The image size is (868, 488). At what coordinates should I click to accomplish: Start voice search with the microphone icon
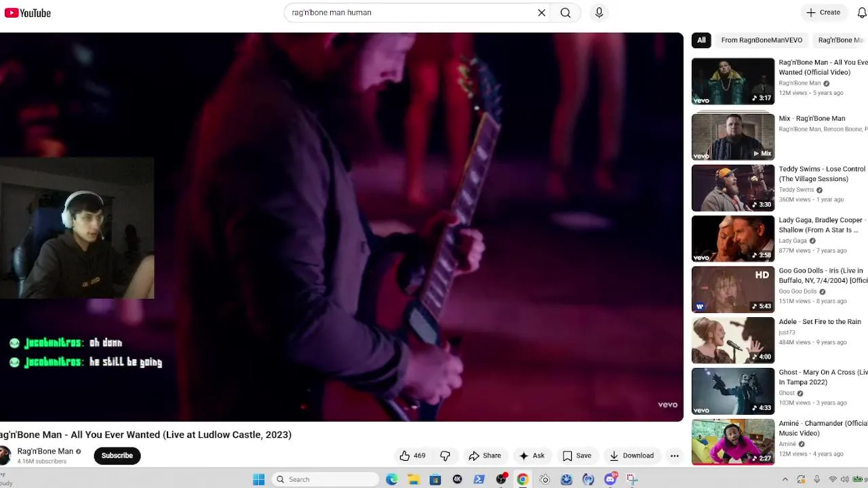[x=599, y=13]
